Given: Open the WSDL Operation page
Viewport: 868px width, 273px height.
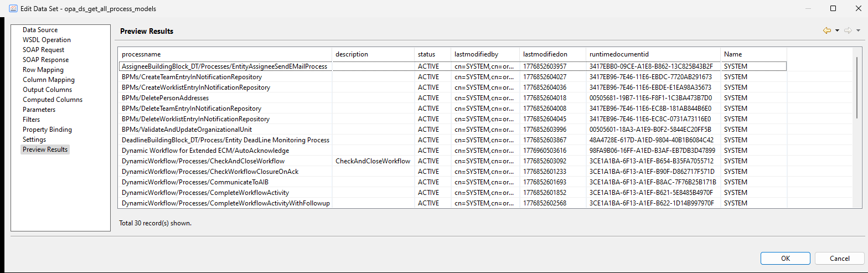Looking at the screenshot, I should tap(46, 40).
